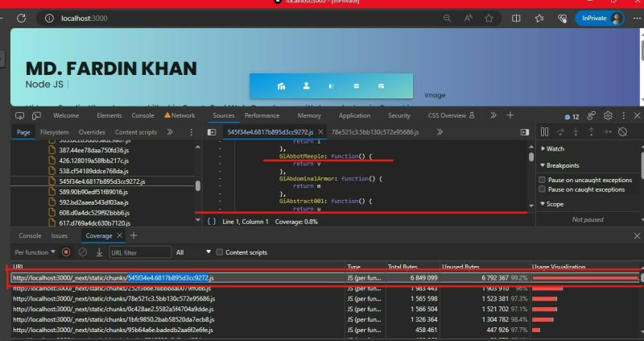The height and width of the screenshot is (341, 644).
Task: Select coverage row 78e521c3.5bb130c572e95686.js
Action: (x=324, y=298)
